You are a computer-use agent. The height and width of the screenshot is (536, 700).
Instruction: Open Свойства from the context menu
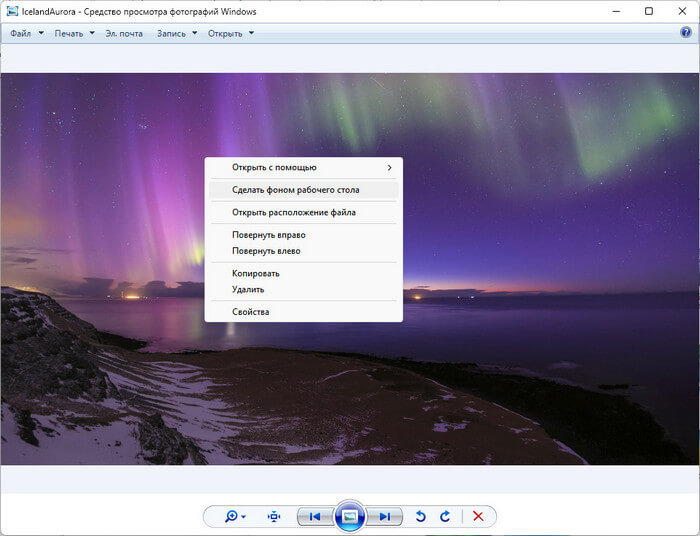pyautogui.click(x=250, y=312)
